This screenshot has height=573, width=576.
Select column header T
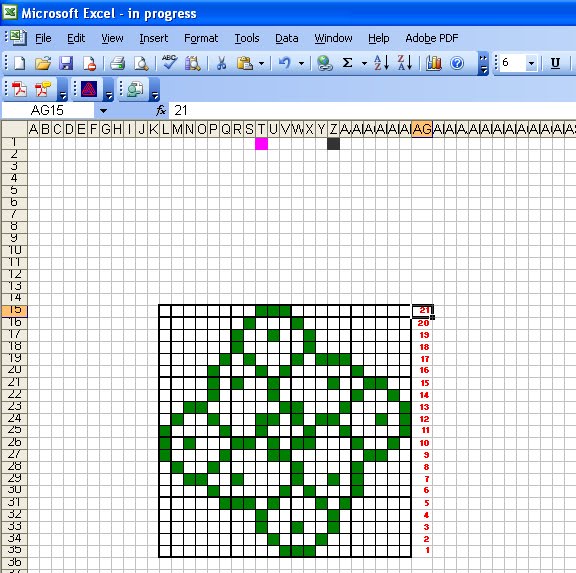pos(261,129)
